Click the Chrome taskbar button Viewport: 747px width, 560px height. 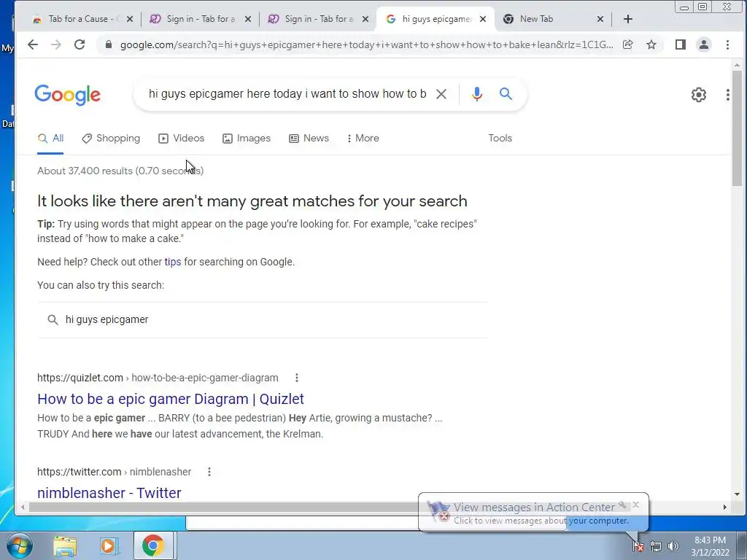pos(152,546)
